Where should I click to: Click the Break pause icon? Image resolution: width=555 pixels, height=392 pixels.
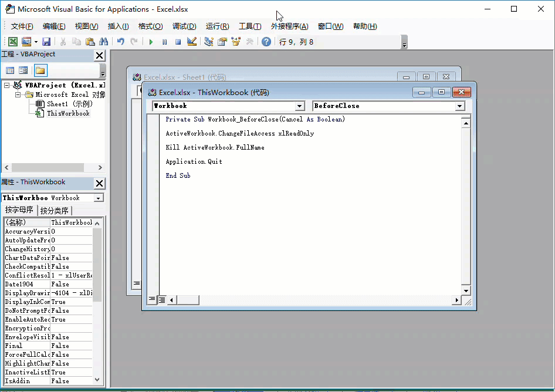coord(165,42)
